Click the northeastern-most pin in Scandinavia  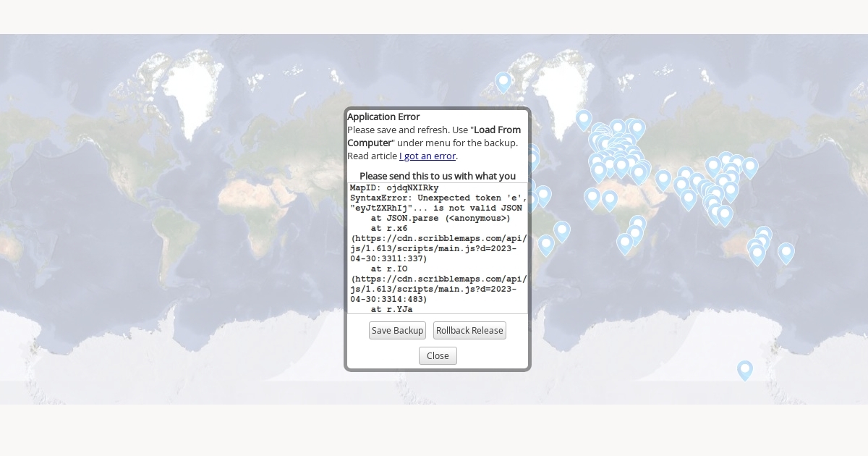[x=637, y=129]
